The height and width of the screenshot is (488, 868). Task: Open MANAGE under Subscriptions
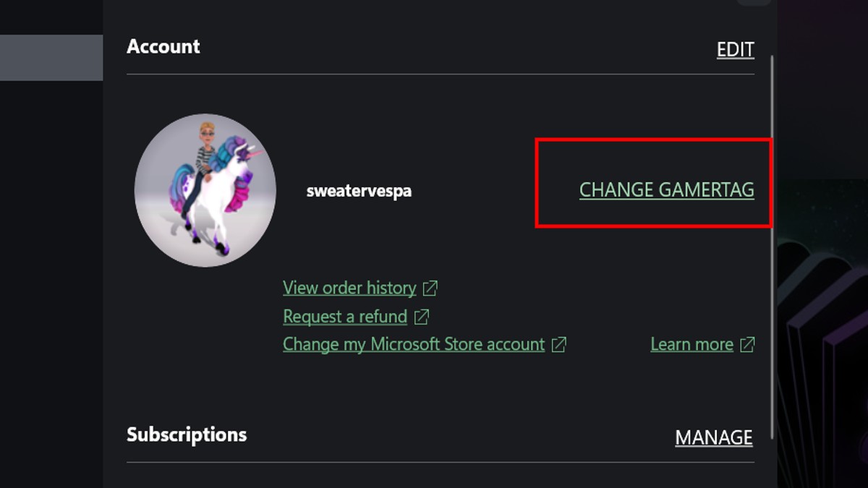pos(713,437)
